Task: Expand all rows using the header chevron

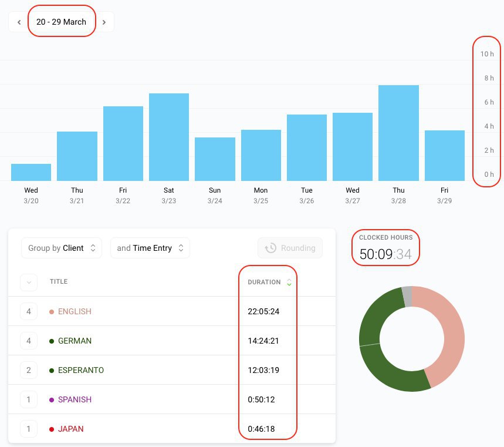Action: (29, 282)
